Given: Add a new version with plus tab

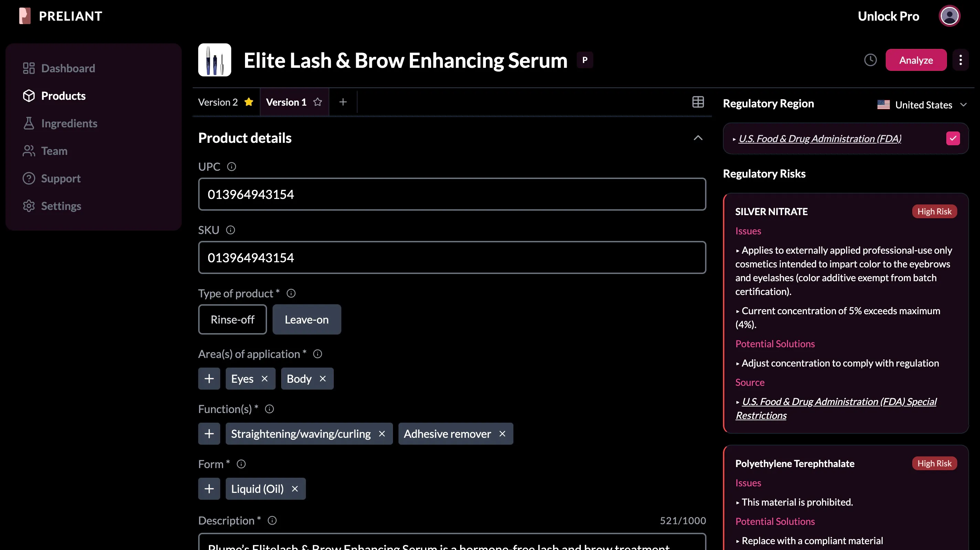Looking at the screenshot, I should click(x=343, y=102).
